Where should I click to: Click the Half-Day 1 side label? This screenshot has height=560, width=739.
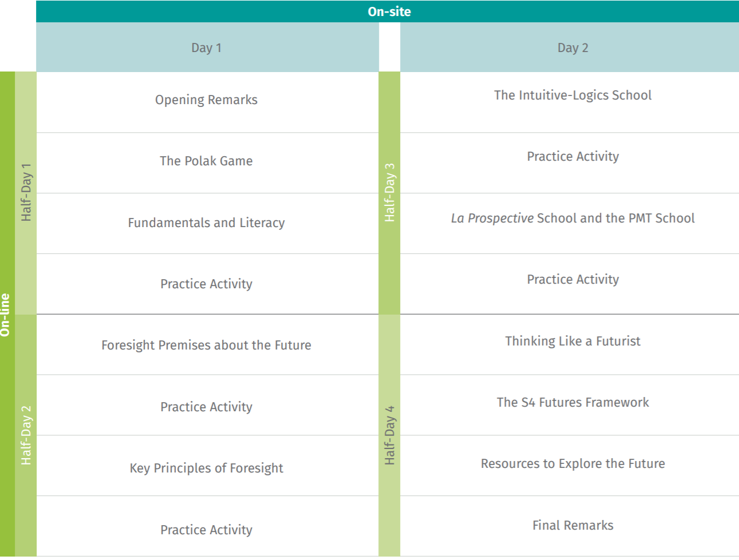(26, 193)
